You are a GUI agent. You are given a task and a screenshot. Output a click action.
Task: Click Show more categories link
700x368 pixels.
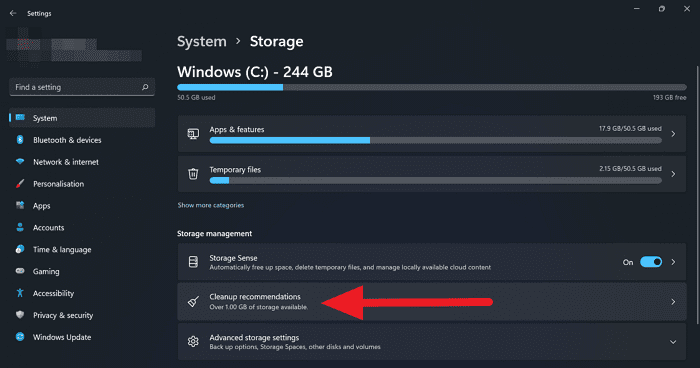(211, 205)
